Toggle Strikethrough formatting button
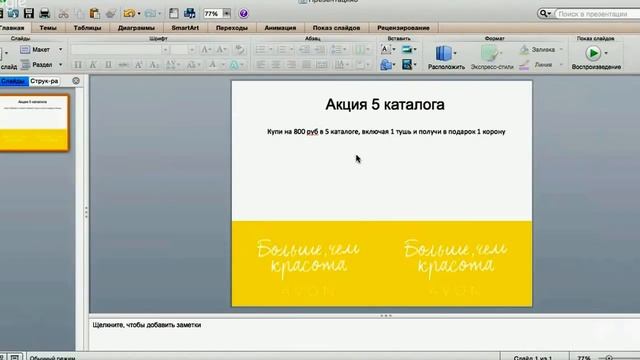Viewport: 640px width, 360px height. coord(123,65)
